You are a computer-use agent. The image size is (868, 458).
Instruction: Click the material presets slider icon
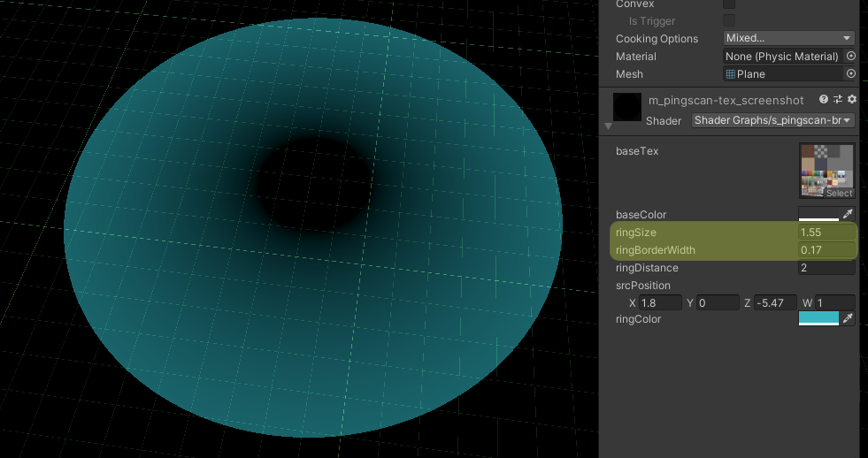838,100
